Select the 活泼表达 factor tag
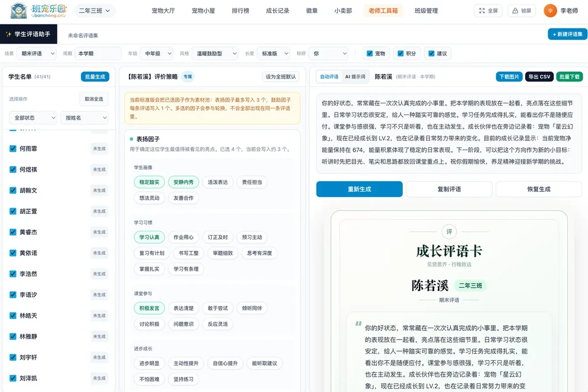Viewport: 588px width, 392px height. point(217,182)
